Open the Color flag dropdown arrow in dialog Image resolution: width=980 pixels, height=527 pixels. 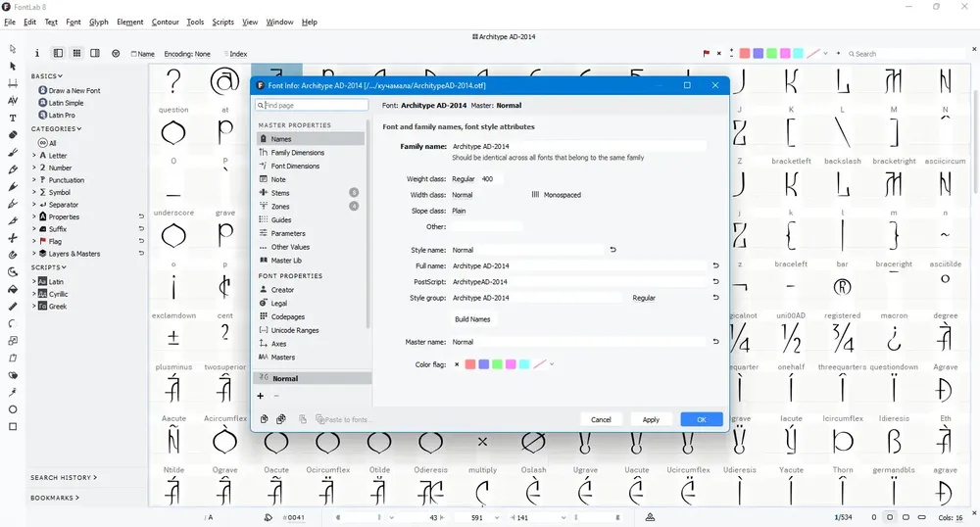click(552, 364)
